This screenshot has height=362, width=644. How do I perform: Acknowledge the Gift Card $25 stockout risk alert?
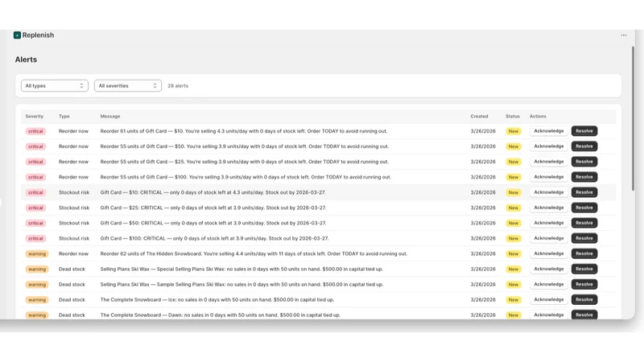[549, 208]
